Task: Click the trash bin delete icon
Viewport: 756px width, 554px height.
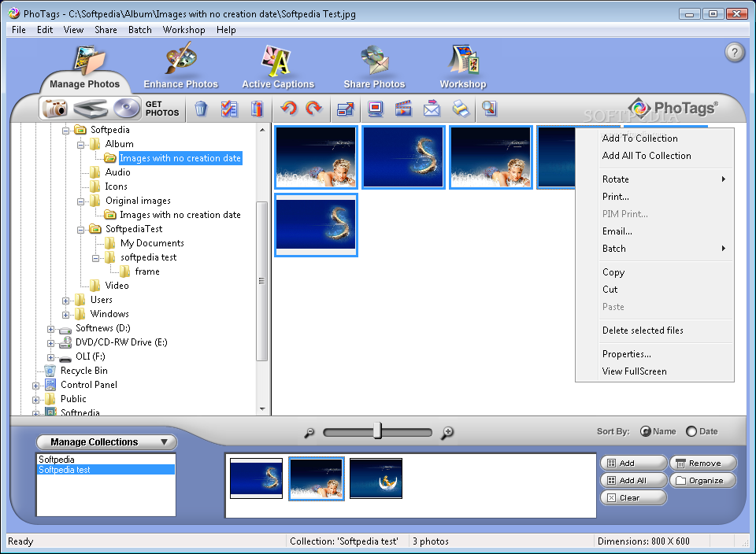Action: [x=201, y=109]
